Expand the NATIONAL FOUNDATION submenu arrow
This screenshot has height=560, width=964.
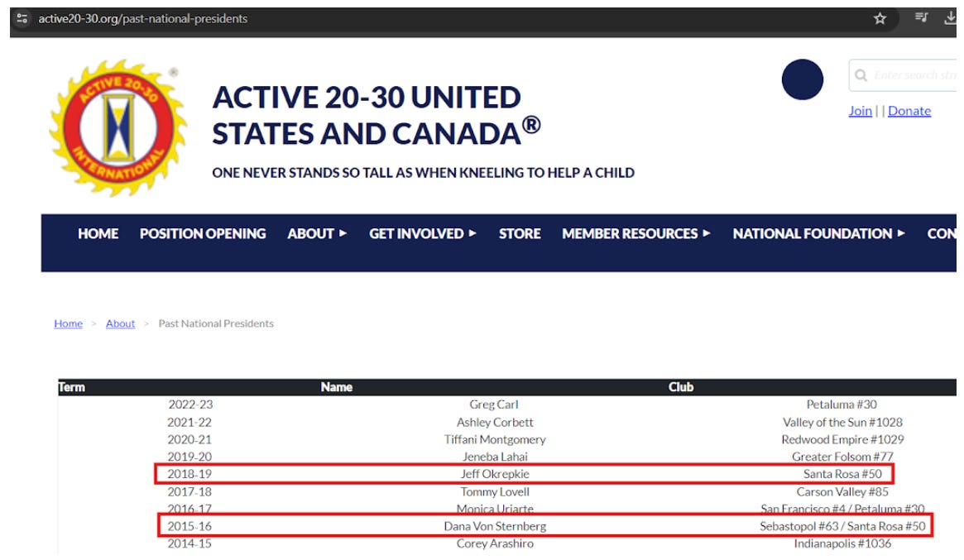[x=901, y=233]
